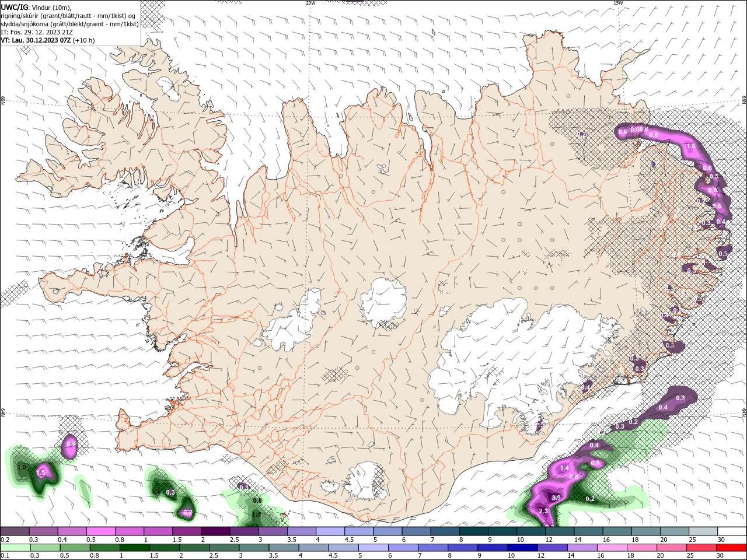Click the '4.5' label under the snow legend row
Viewport: 747px width, 560px height.
click(349, 540)
